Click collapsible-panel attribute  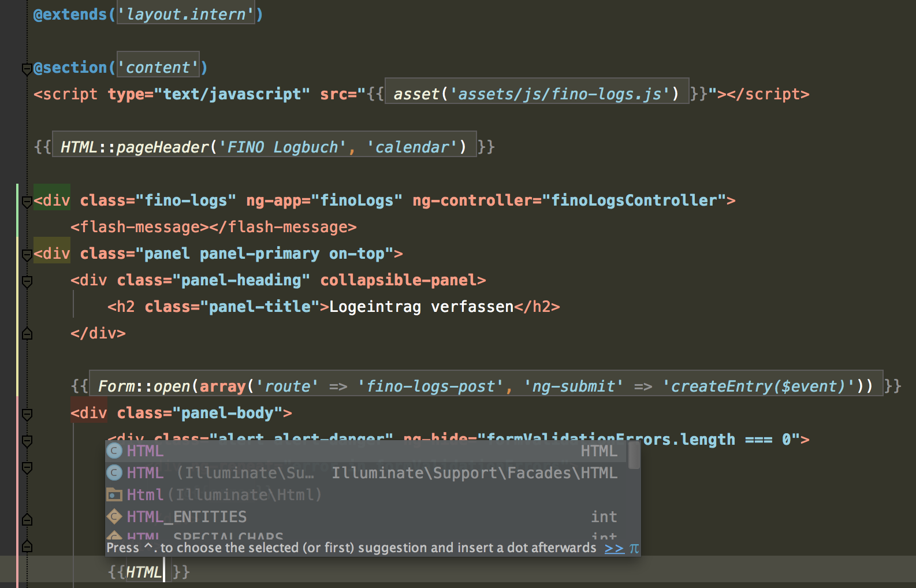pos(398,280)
